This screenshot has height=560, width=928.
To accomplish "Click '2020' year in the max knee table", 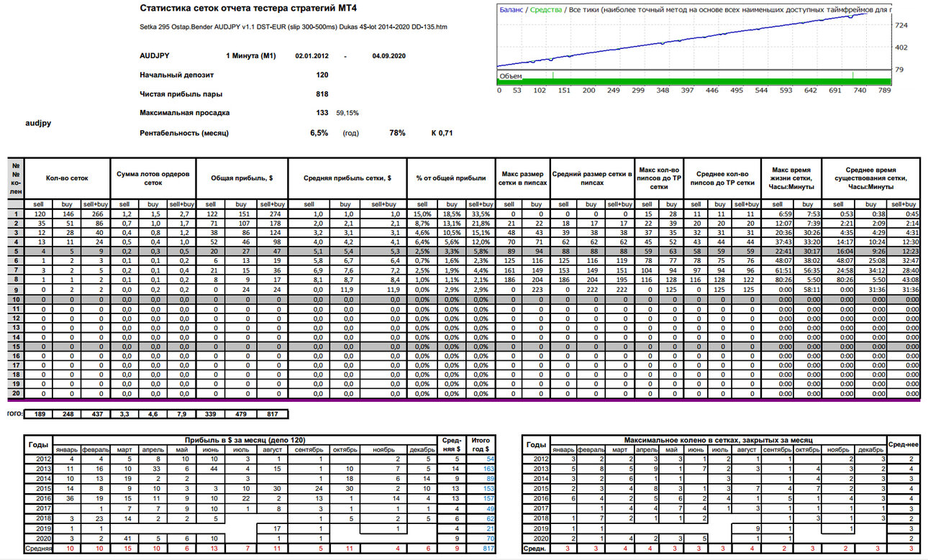I will pos(534,538).
